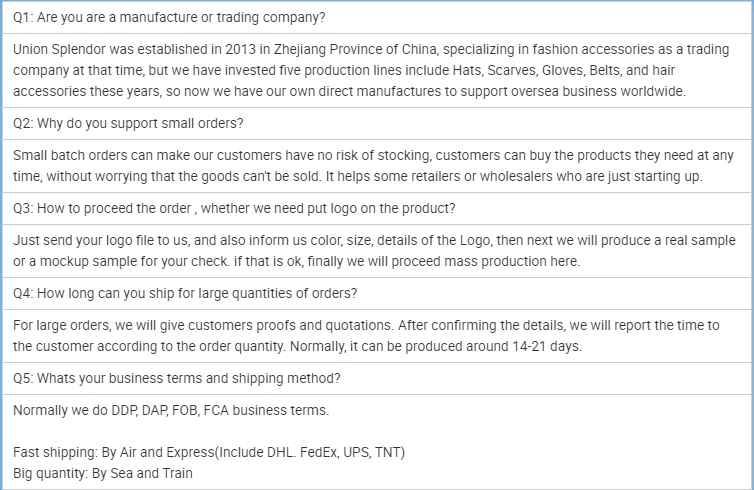Click the Q5 business terms and shipping question

coord(177,378)
